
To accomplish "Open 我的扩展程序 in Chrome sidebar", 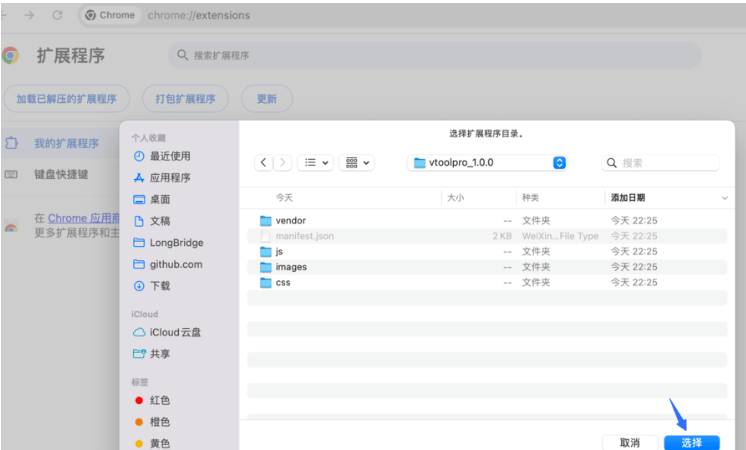I will (60, 143).
